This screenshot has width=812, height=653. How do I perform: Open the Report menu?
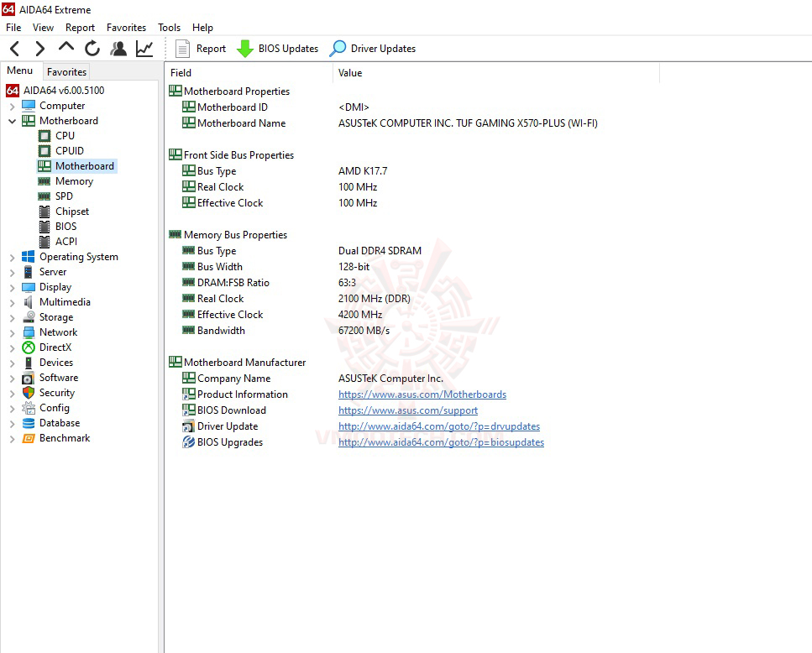point(80,28)
